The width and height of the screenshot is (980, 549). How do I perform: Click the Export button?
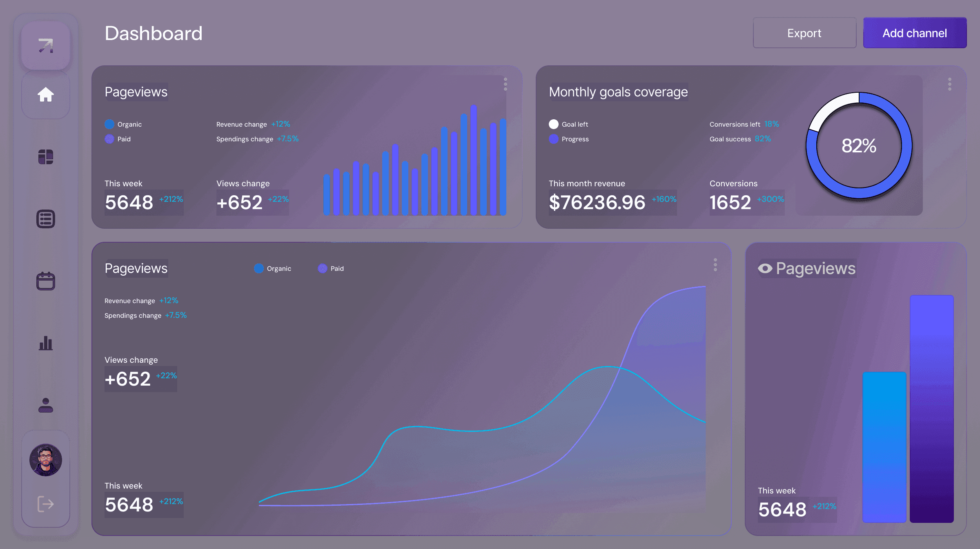click(804, 33)
